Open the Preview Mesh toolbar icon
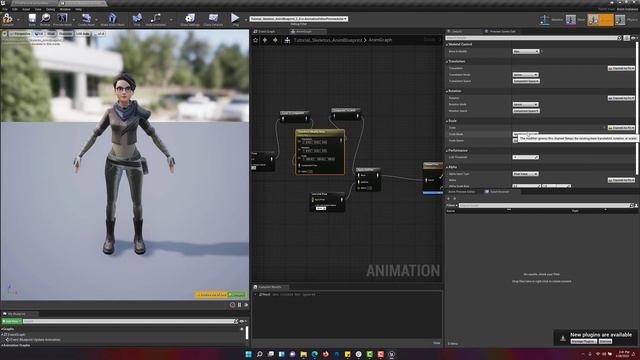The width and height of the screenshot is (640, 360). pyautogui.click(x=62, y=18)
